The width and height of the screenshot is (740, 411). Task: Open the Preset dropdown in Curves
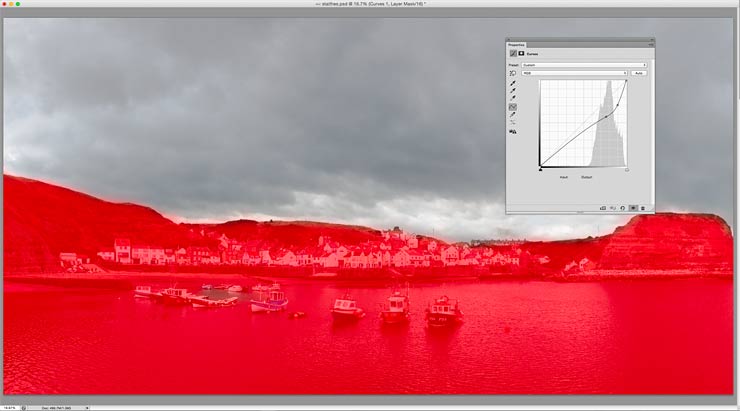584,65
